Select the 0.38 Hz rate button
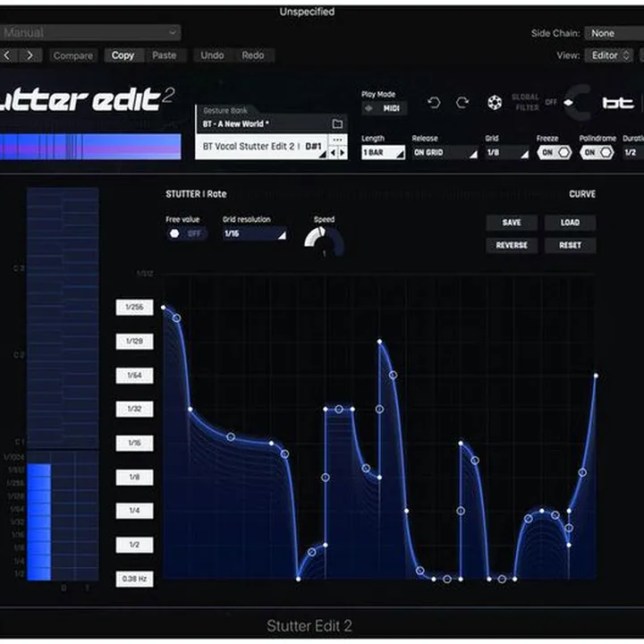 (x=134, y=579)
